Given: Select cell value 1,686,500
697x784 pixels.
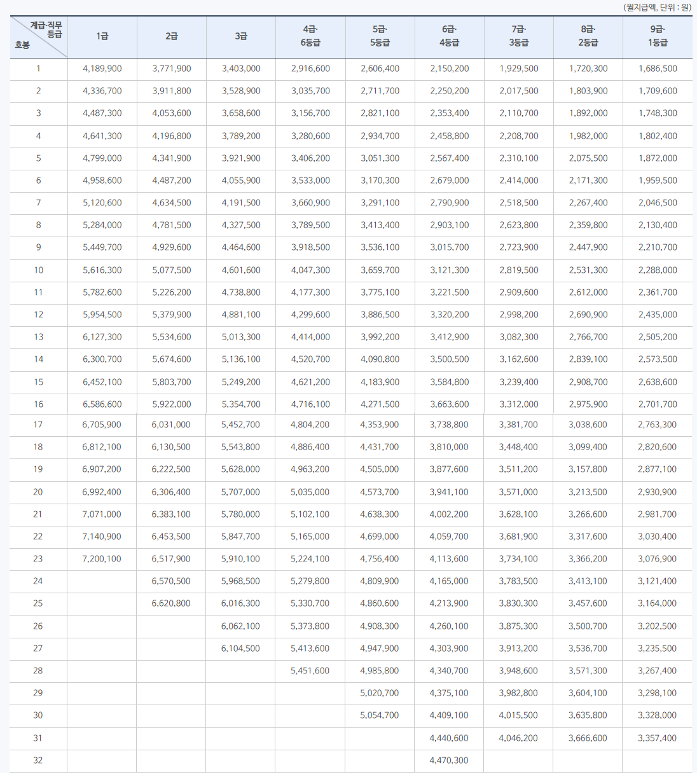Looking at the screenshot, I should tap(658, 69).
